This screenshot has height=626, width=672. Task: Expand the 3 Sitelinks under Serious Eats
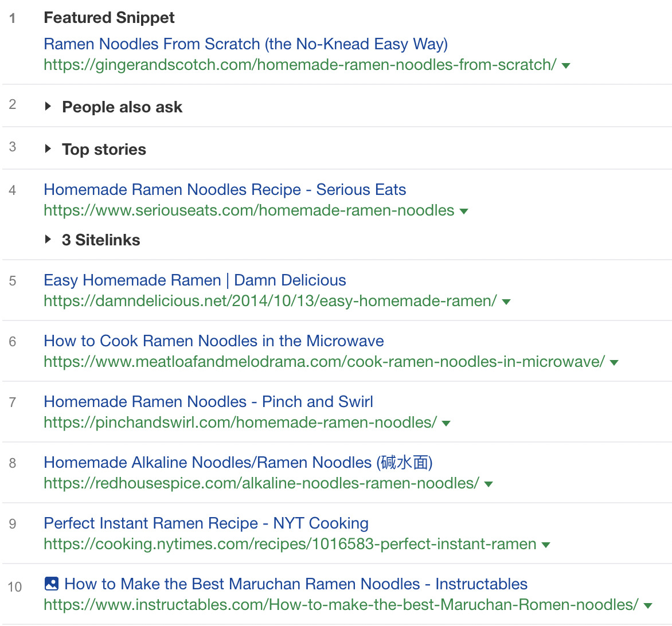tap(48, 240)
